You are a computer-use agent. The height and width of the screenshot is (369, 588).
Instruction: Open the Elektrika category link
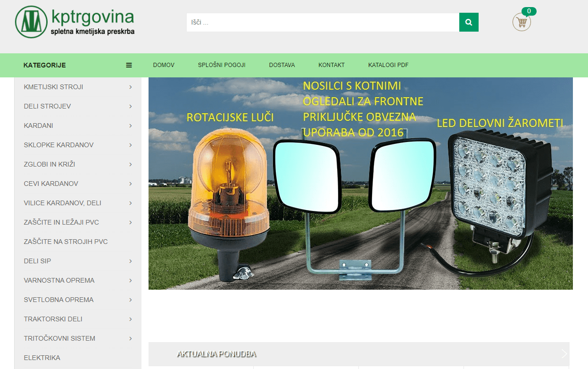pos(42,358)
